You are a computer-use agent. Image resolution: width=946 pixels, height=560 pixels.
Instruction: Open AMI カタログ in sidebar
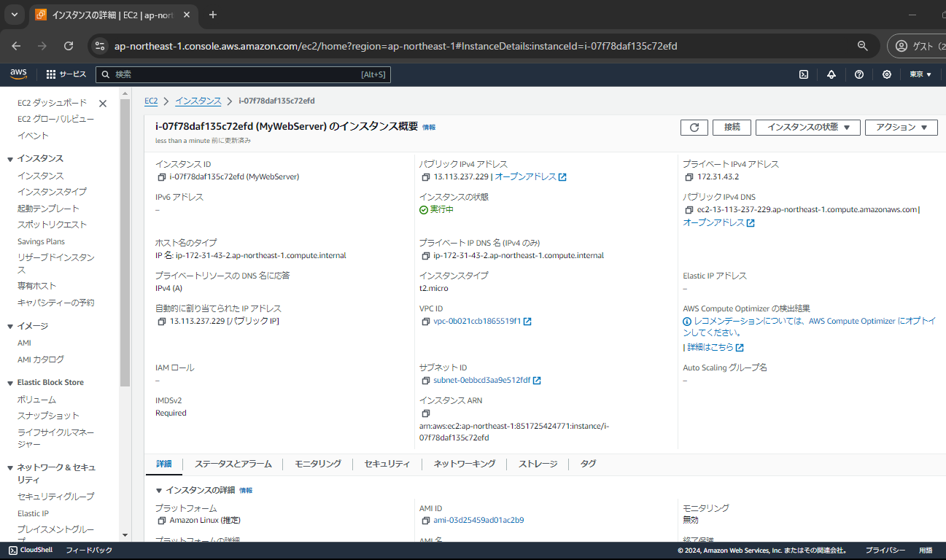click(x=41, y=359)
